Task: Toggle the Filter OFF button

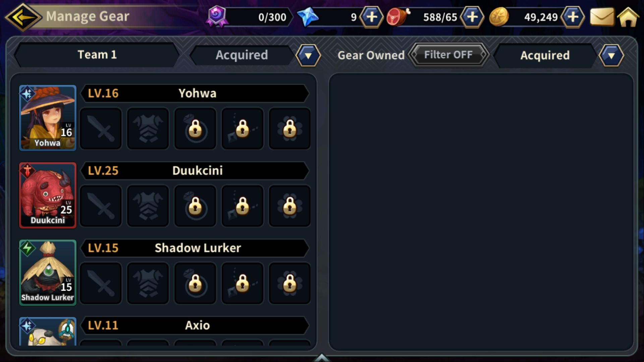Action: click(x=448, y=55)
